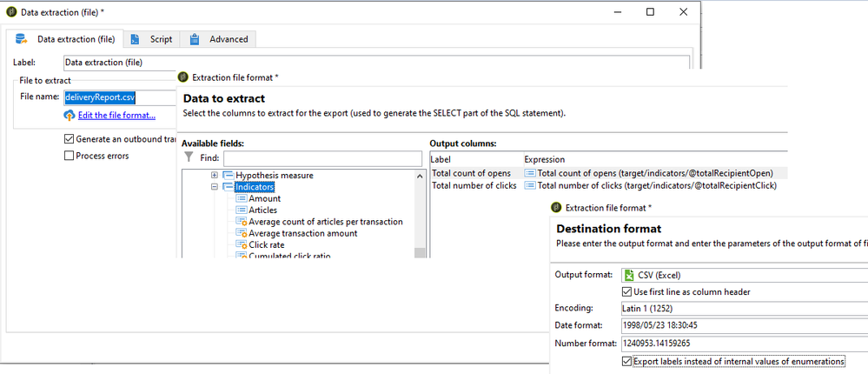The image size is (868, 374).
Task: Click the Total count of opens expression icon
Action: click(x=530, y=173)
